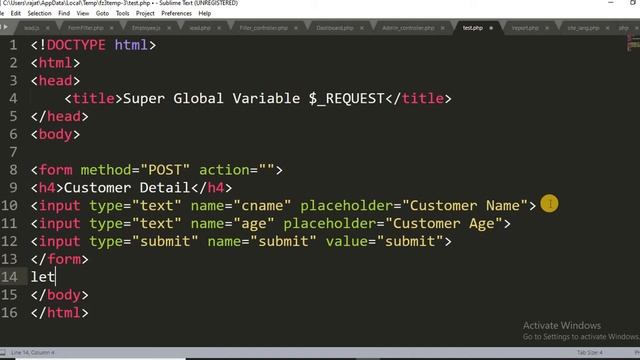
Task: Switch to the Dashboard.php tab
Action: click(335, 28)
